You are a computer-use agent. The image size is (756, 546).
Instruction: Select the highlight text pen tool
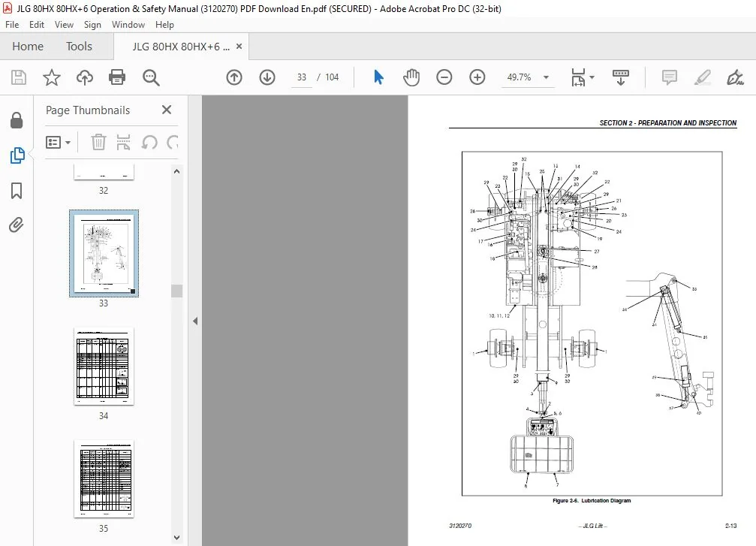pyautogui.click(x=703, y=77)
